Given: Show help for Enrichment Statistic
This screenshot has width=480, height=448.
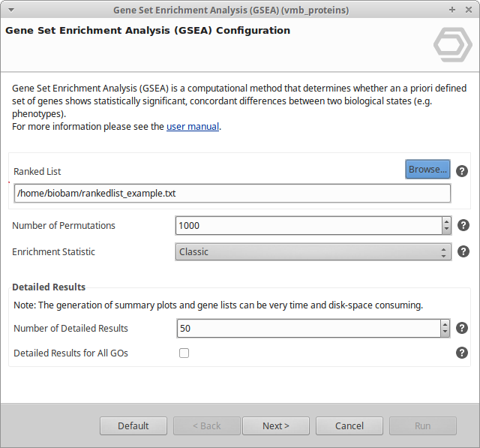Looking at the screenshot, I should (463, 252).
